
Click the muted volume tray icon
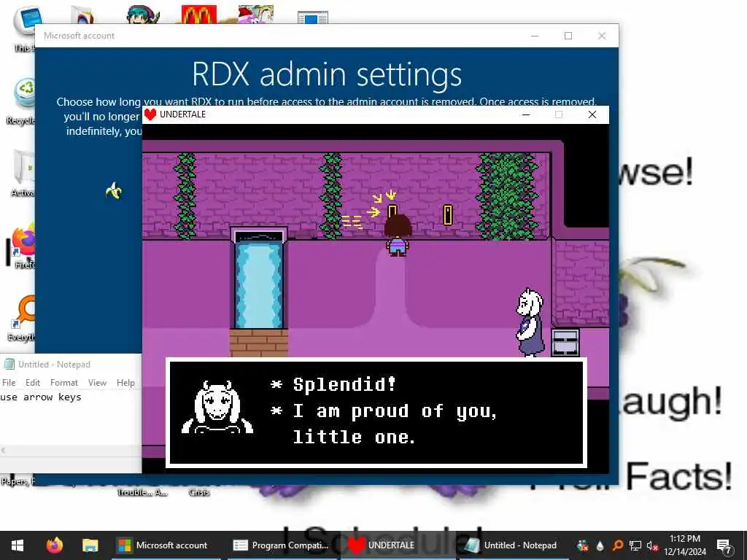coord(652,545)
